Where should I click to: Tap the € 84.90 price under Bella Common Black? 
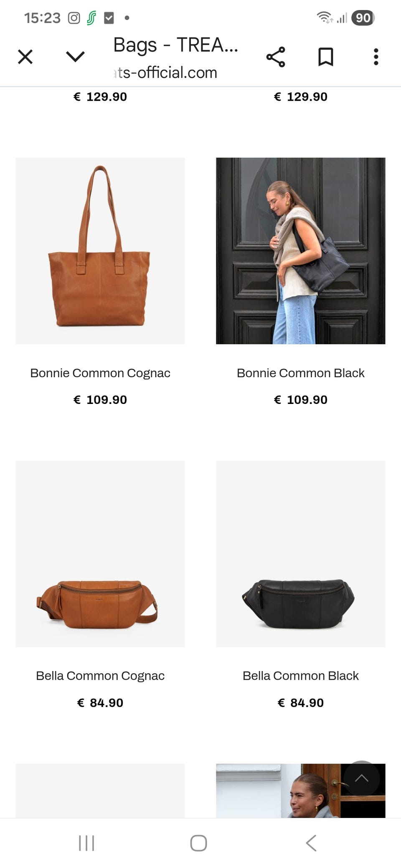301,703
